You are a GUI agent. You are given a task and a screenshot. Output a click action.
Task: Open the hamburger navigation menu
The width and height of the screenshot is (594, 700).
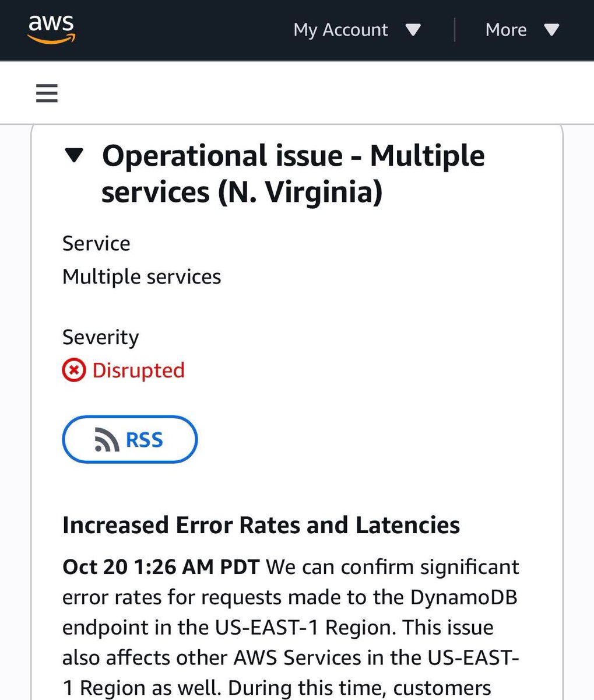47,93
